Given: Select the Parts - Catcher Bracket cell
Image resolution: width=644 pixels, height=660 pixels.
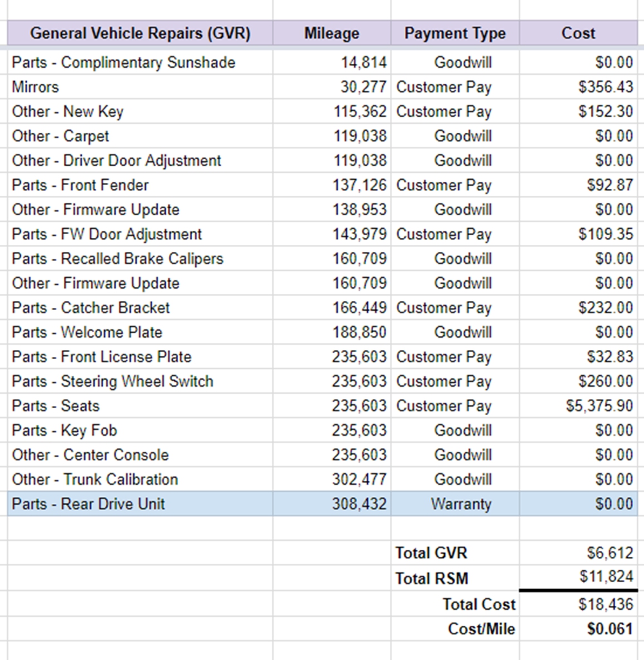Looking at the screenshot, I should (x=140, y=307).
